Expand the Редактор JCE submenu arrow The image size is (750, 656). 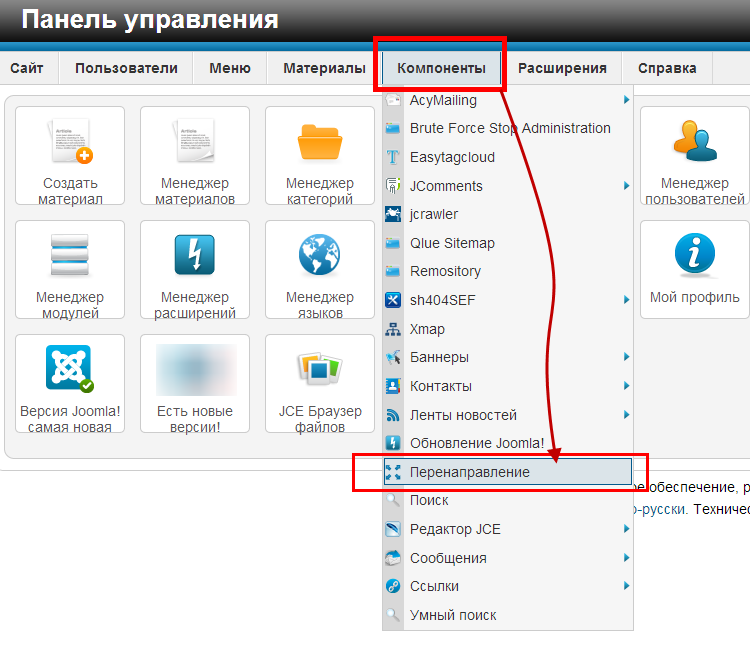(x=626, y=529)
